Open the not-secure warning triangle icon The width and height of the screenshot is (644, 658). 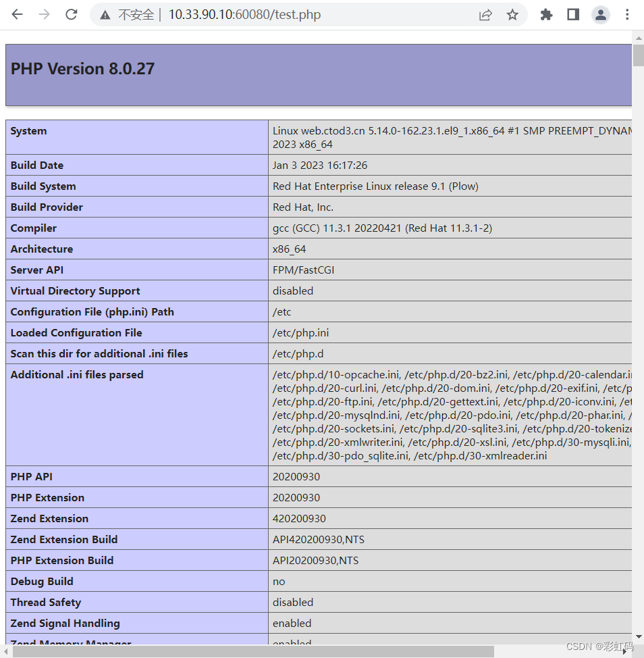pos(105,15)
